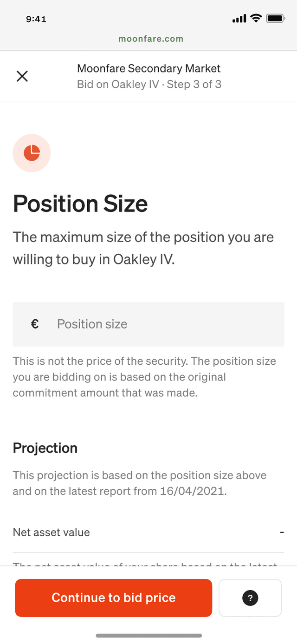Image resolution: width=297 pixels, height=644 pixels.
Task: Tap the cellular signal bars icon
Action: click(239, 19)
